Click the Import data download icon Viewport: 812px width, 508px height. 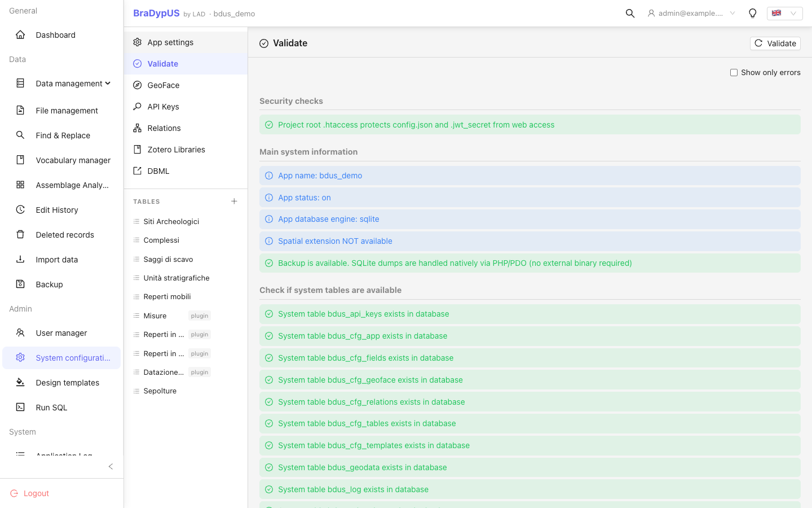click(20, 260)
